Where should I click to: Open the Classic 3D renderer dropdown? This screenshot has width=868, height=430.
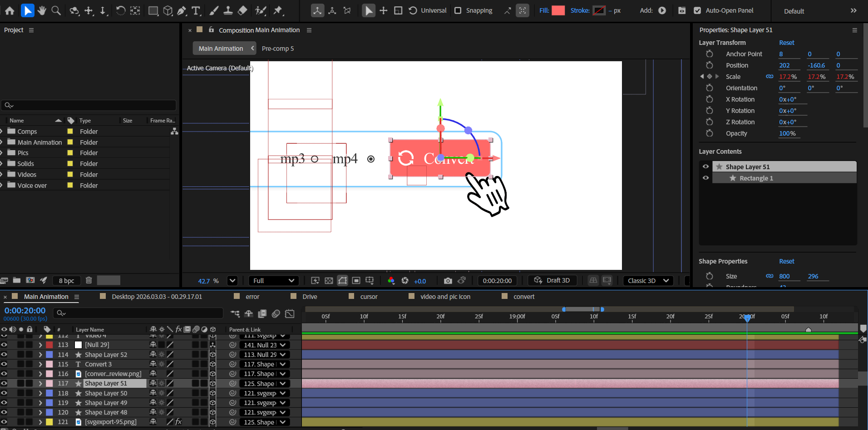[648, 281]
